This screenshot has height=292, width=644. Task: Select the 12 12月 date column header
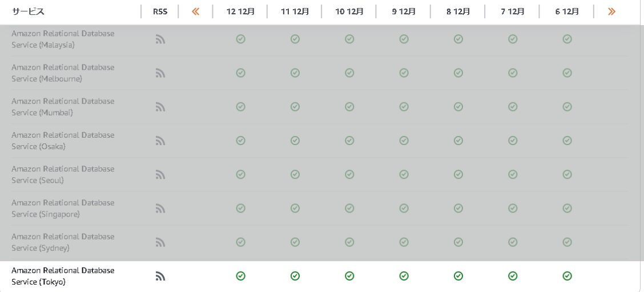click(x=241, y=11)
